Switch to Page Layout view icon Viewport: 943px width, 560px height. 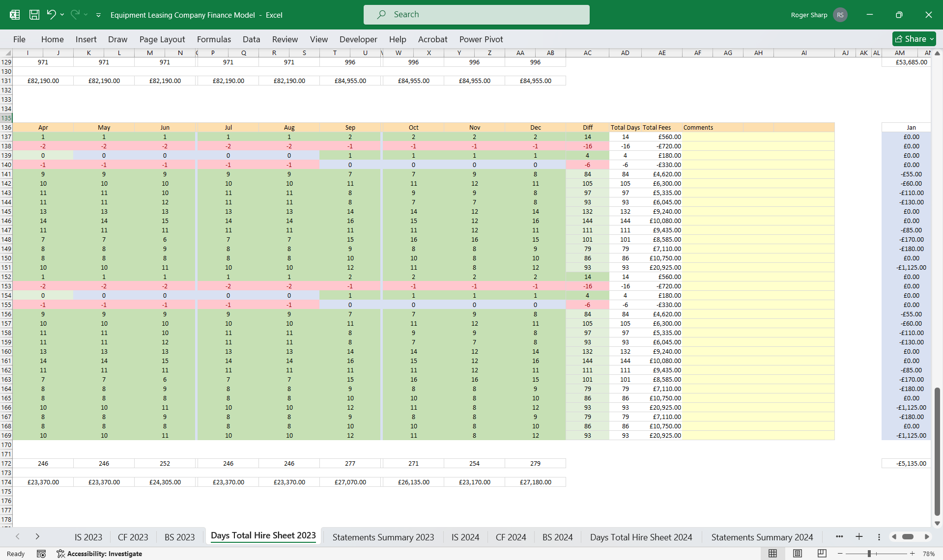coord(797,554)
